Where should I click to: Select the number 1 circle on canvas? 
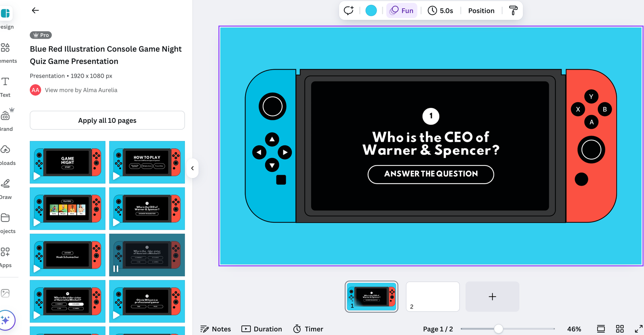pyautogui.click(x=431, y=116)
